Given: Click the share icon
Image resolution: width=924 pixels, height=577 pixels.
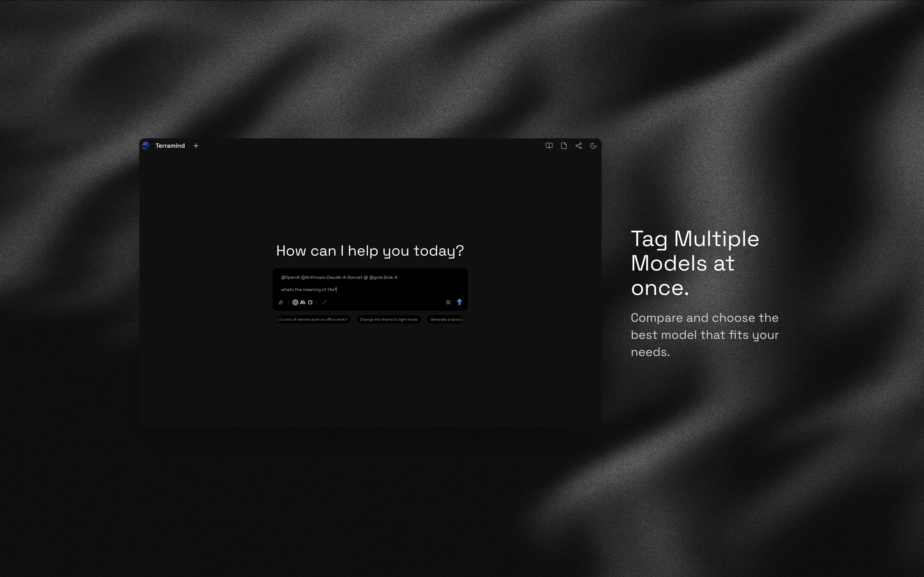Looking at the screenshot, I should coord(578,146).
